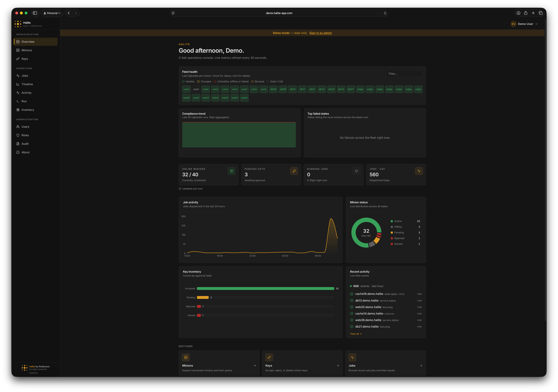Click the demo.halite-app.com address bar
The width and height of the screenshot is (558, 392).
279,13
